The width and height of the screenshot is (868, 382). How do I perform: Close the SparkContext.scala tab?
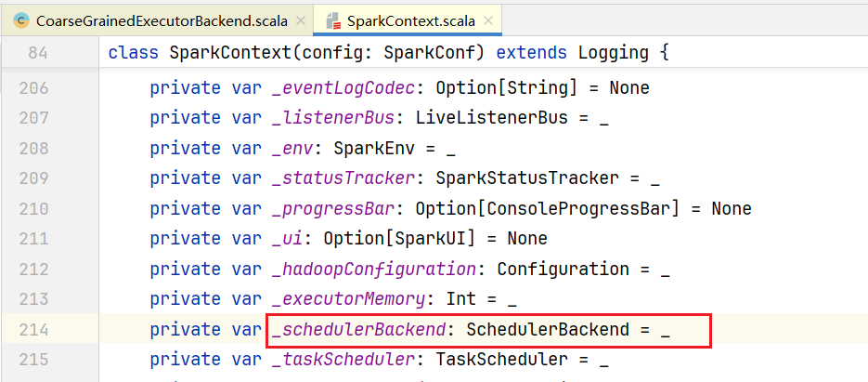click(x=487, y=21)
